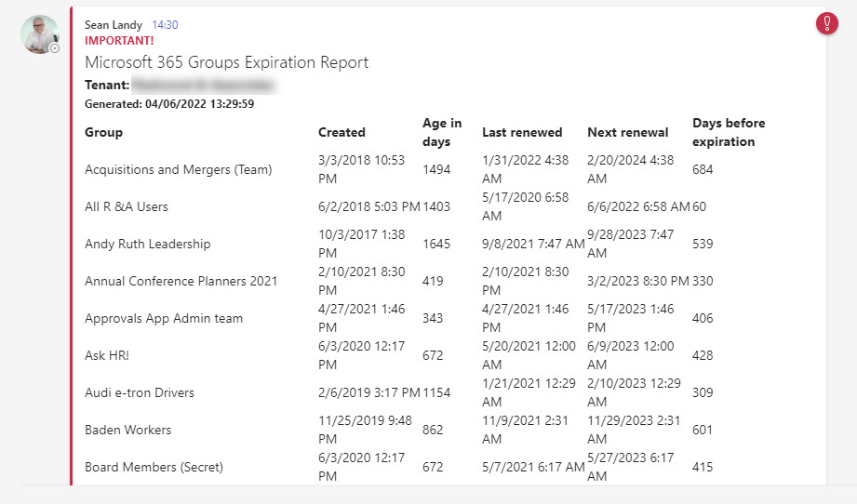Click the age value 1403
The height and width of the screenshot is (504, 857).
(436, 207)
